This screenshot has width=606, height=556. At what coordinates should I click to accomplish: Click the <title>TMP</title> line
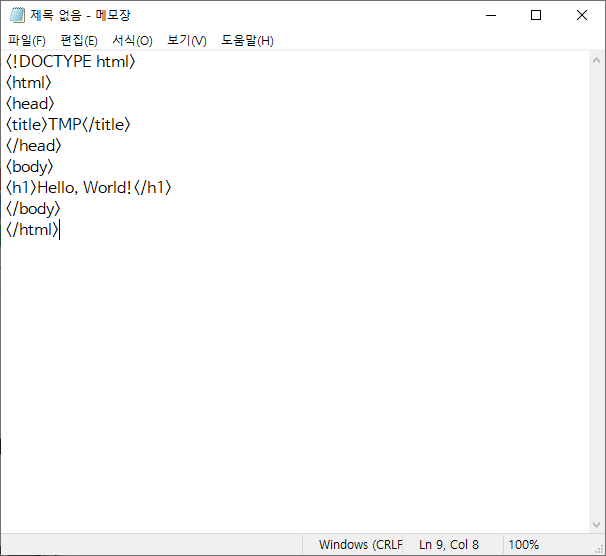click(68, 124)
